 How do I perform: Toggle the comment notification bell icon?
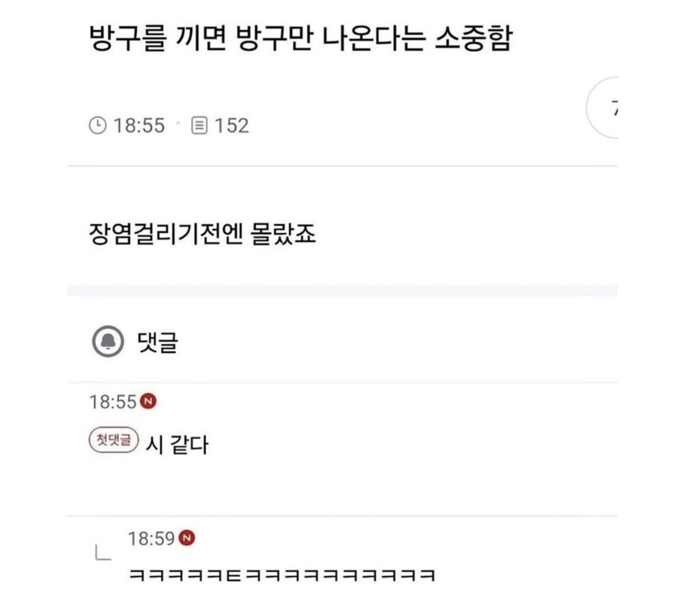[x=108, y=342]
